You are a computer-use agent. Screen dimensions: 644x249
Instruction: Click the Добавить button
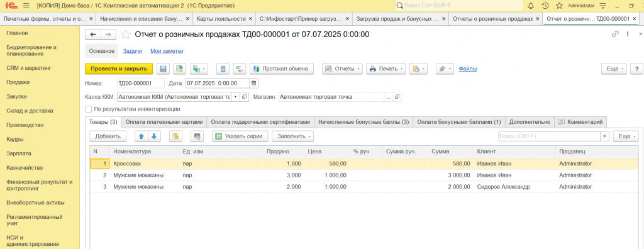tap(108, 136)
